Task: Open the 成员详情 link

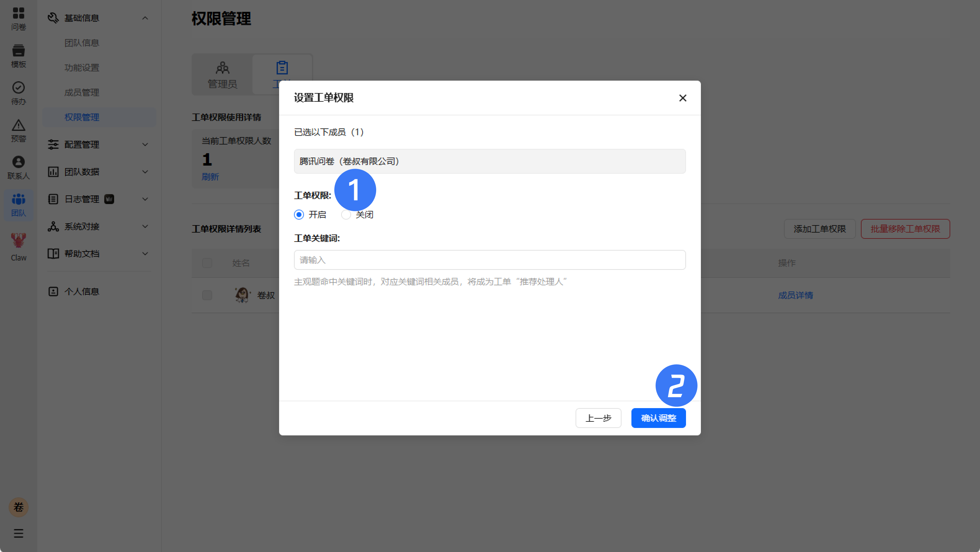Action: (x=795, y=295)
